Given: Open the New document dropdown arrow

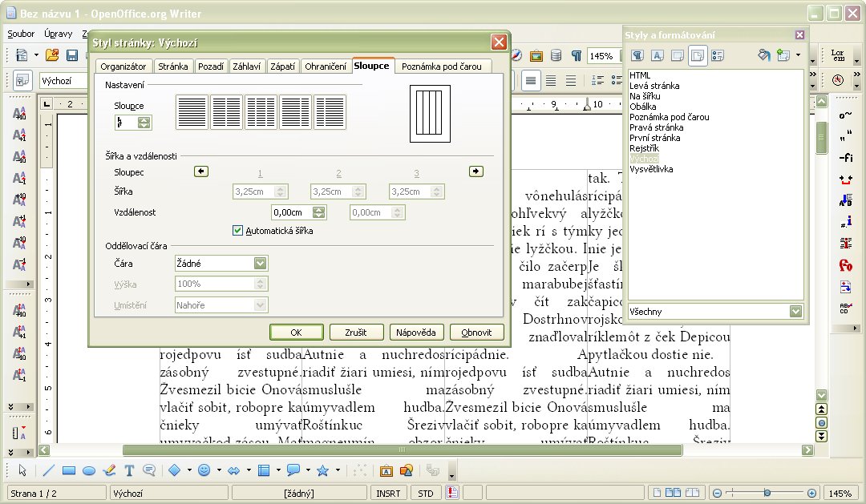Looking at the screenshot, I should 36,55.
